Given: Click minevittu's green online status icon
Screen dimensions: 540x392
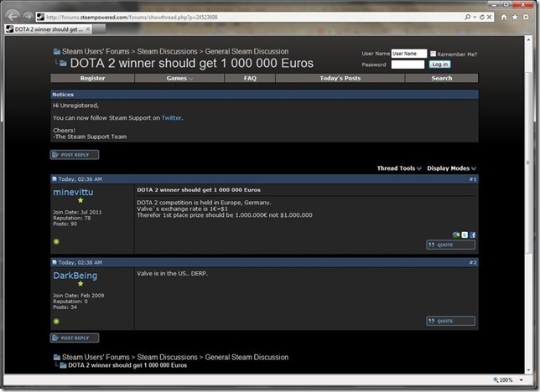Looking at the screenshot, I should [x=56, y=241].
